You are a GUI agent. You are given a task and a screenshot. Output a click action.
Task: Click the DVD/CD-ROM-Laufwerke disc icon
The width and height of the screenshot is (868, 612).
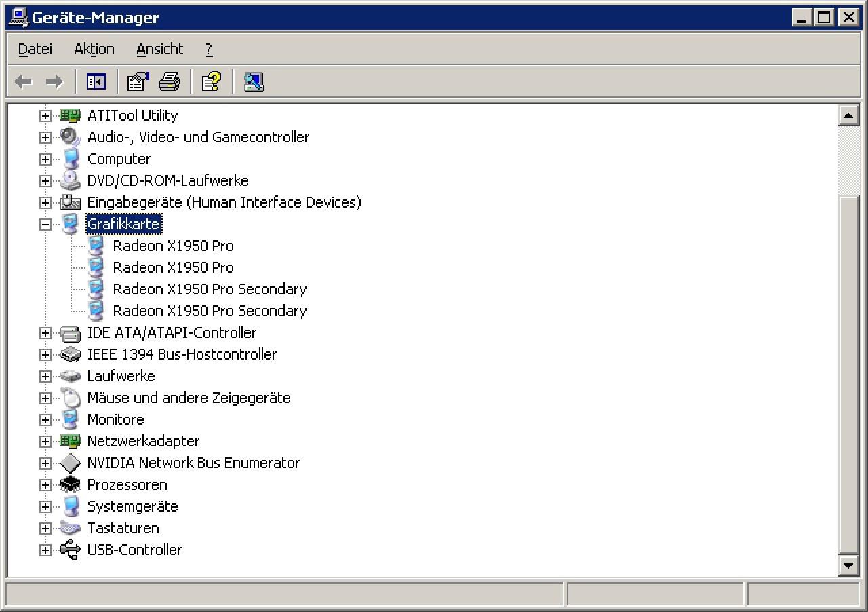(70, 180)
